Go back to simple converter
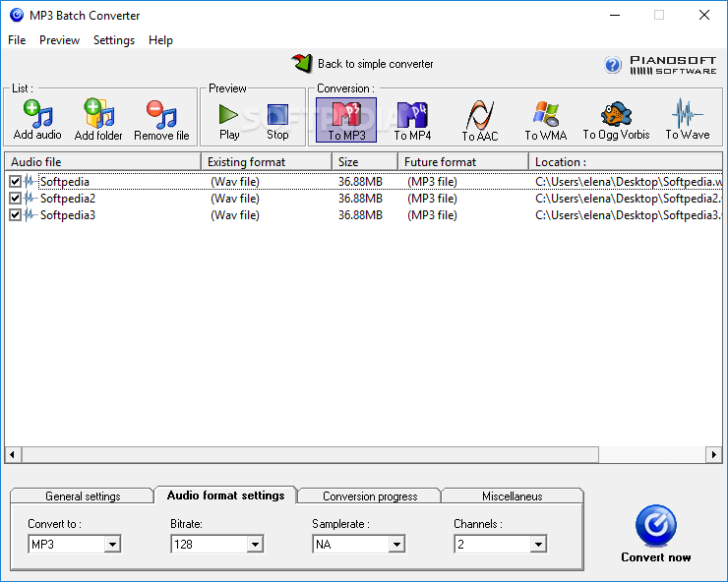This screenshot has height=582, width=728. [363, 64]
